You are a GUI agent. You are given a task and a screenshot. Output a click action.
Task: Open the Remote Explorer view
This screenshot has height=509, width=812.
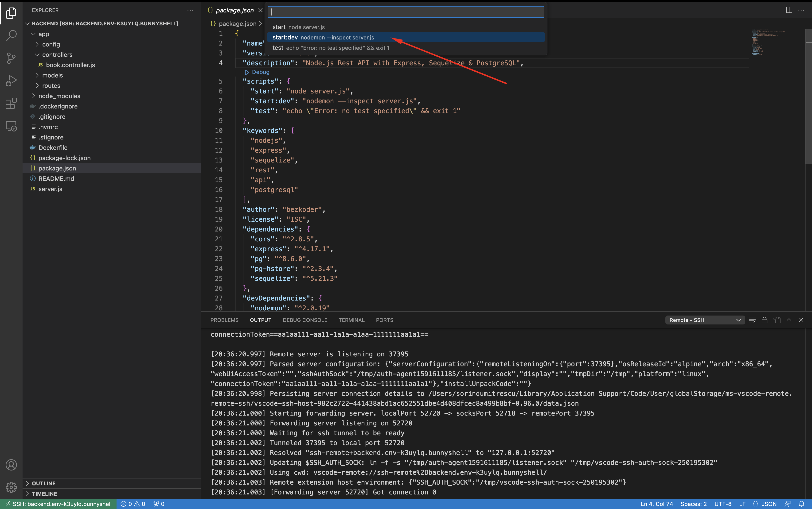11,126
